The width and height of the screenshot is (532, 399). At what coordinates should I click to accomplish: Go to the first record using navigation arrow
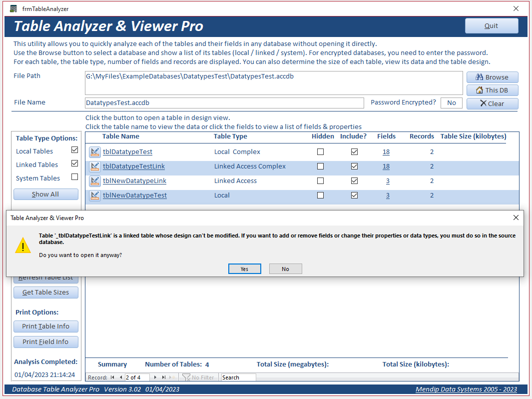click(x=112, y=377)
